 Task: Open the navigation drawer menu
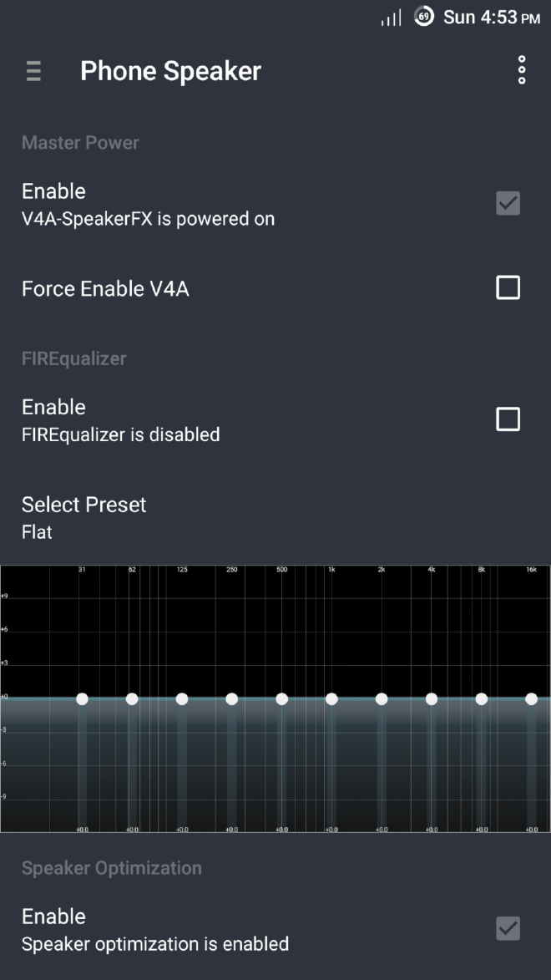[x=33, y=71]
